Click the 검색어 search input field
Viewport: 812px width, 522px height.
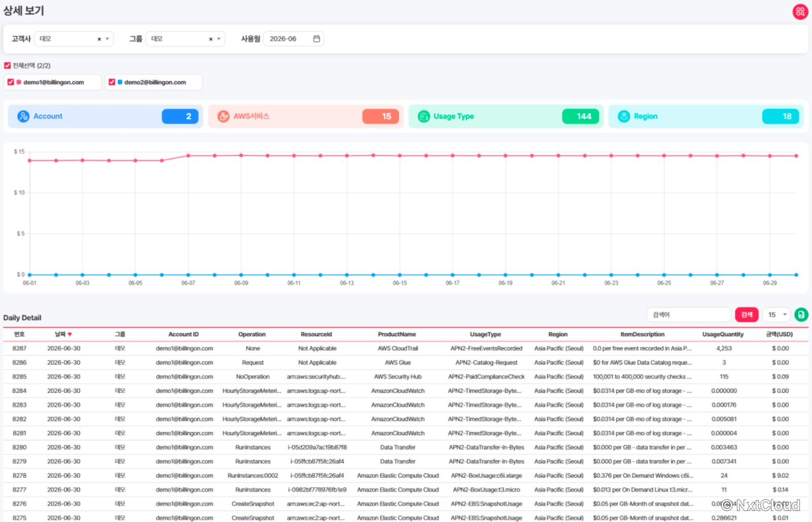click(689, 315)
